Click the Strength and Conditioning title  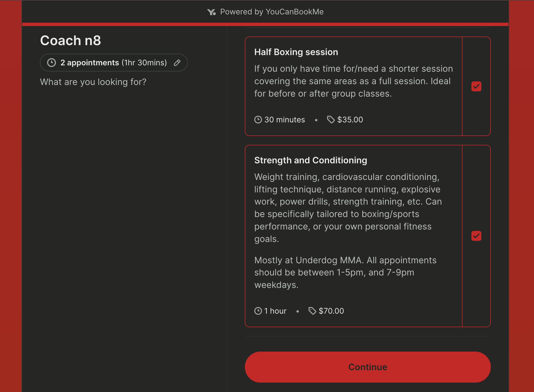point(310,160)
